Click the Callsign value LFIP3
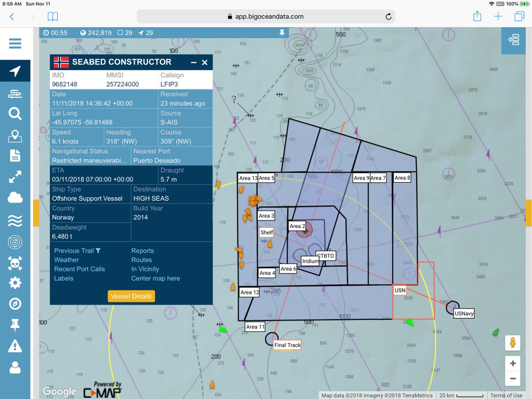Image resolution: width=532 pixels, height=399 pixels. tap(169, 84)
